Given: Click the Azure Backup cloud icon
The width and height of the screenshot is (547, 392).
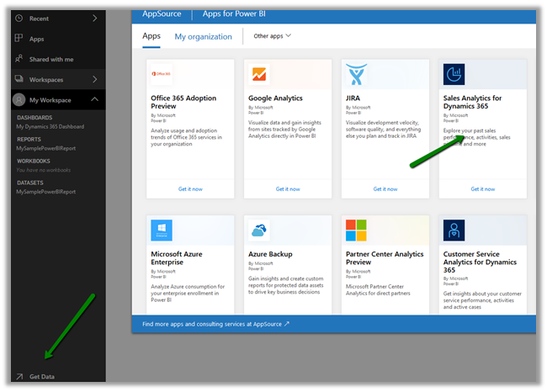Looking at the screenshot, I should pos(259,230).
